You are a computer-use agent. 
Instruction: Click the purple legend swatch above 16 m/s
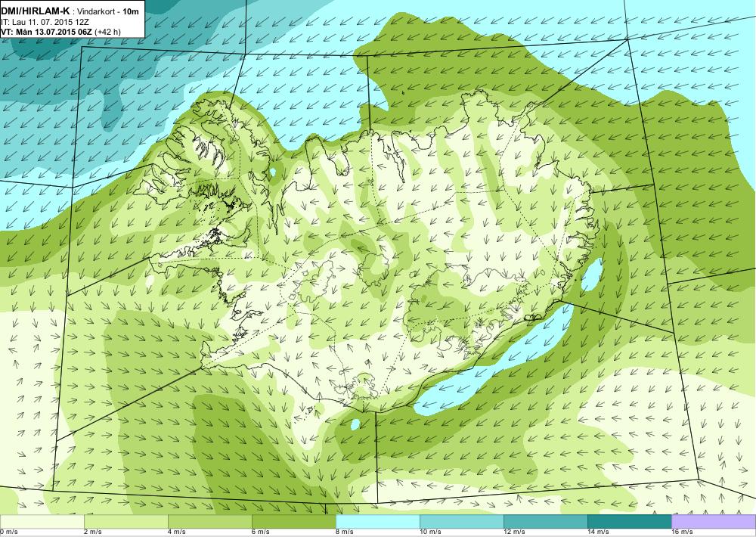(x=714, y=521)
